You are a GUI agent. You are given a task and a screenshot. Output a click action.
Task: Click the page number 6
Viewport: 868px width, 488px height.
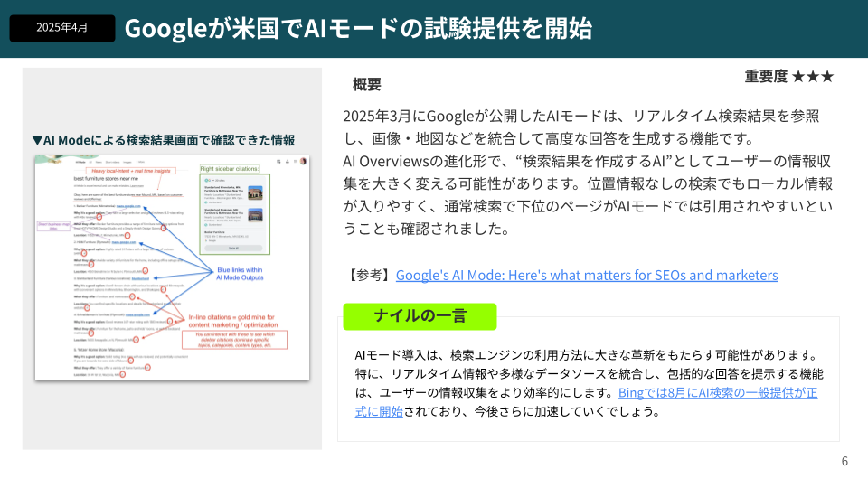(x=844, y=461)
